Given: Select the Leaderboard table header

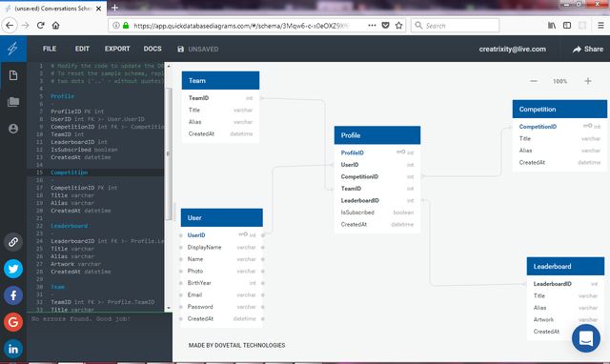Looking at the screenshot, I should (565, 267).
